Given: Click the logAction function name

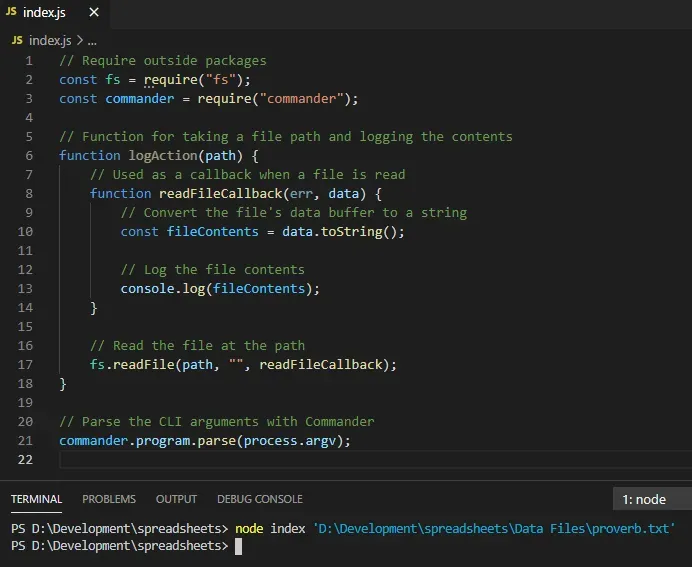Looking at the screenshot, I should [x=163, y=155].
